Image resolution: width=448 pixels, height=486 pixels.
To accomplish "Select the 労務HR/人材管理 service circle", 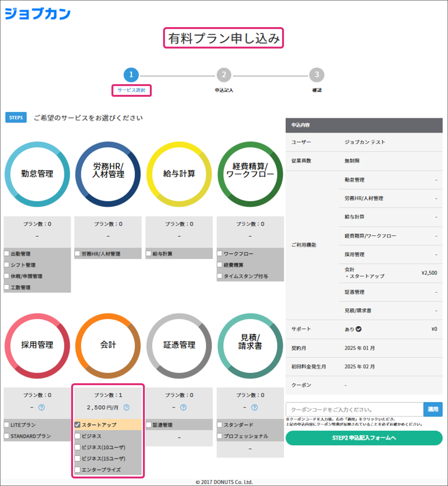I will coord(108,174).
